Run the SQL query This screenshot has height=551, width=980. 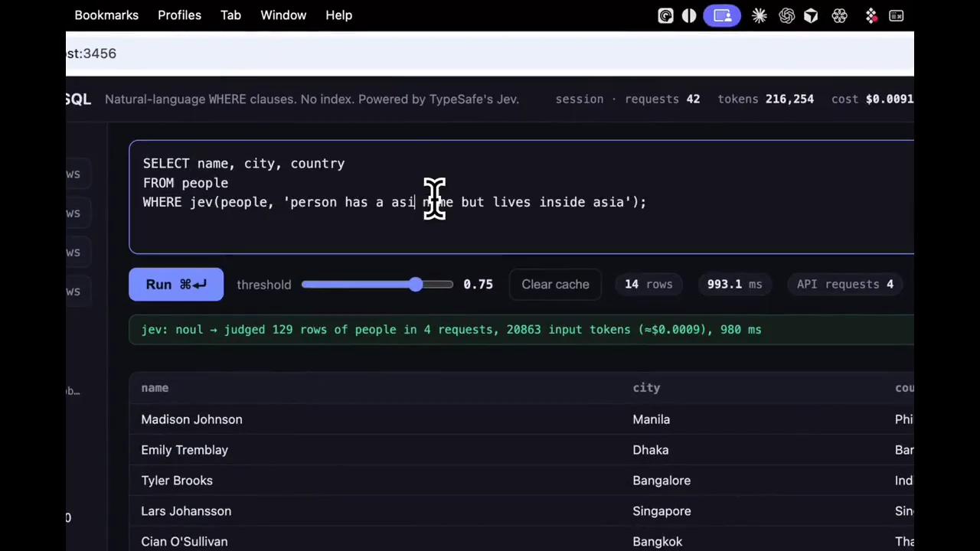(x=176, y=284)
